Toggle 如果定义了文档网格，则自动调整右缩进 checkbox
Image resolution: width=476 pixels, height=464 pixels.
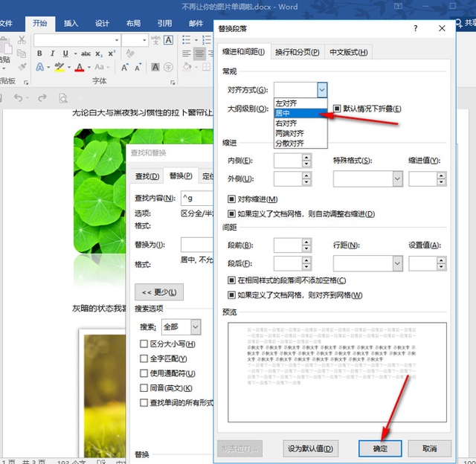[x=231, y=214]
